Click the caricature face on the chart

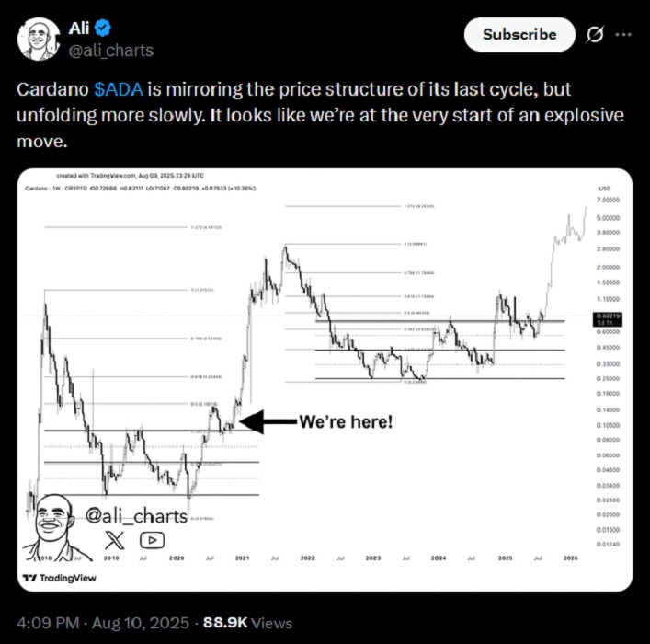pos(57,524)
